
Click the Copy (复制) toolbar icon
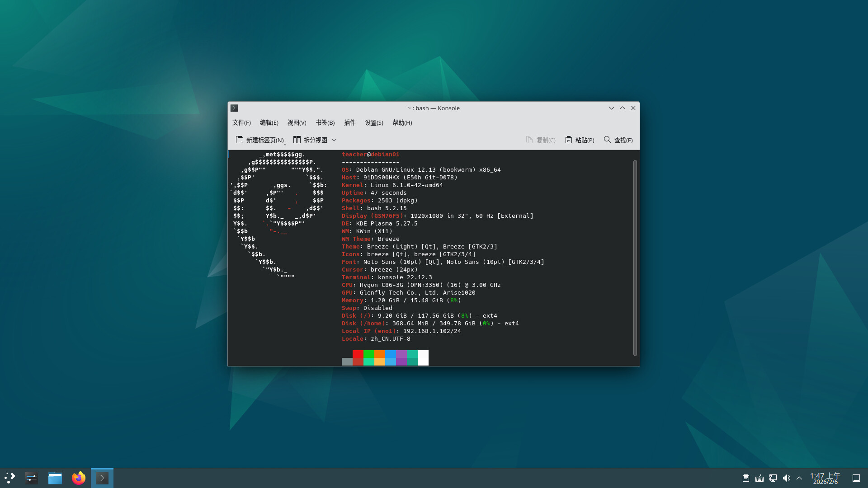click(529, 140)
